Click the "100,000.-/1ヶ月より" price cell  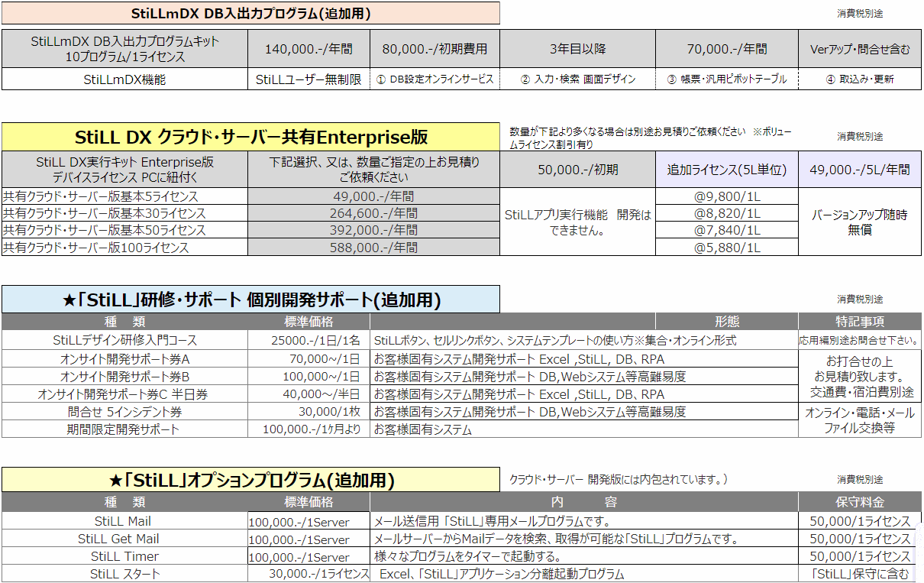click(x=309, y=429)
